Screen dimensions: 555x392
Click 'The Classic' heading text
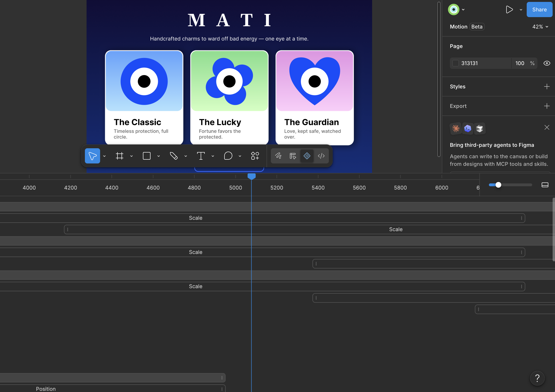click(x=137, y=122)
